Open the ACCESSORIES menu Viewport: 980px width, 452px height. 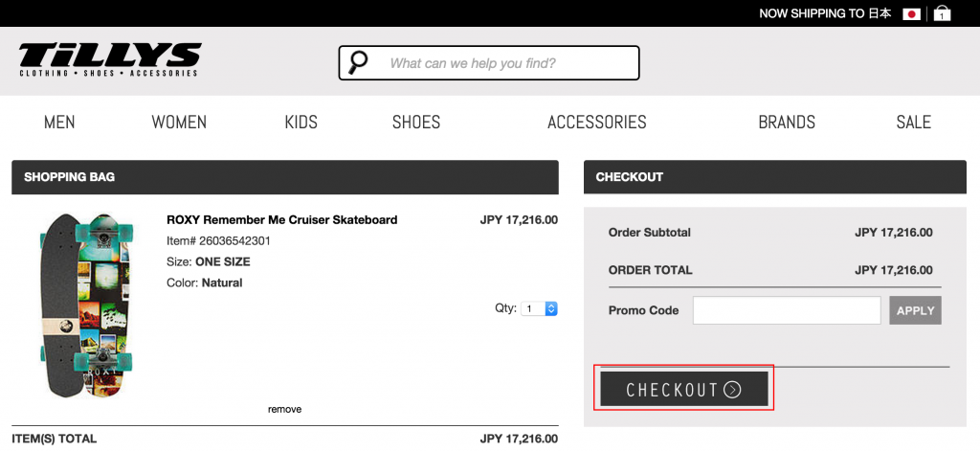click(597, 122)
